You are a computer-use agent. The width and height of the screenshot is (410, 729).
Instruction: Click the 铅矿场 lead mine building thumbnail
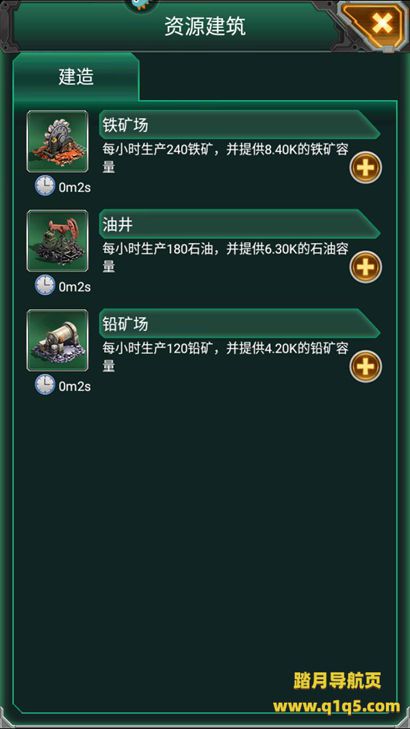(x=57, y=340)
